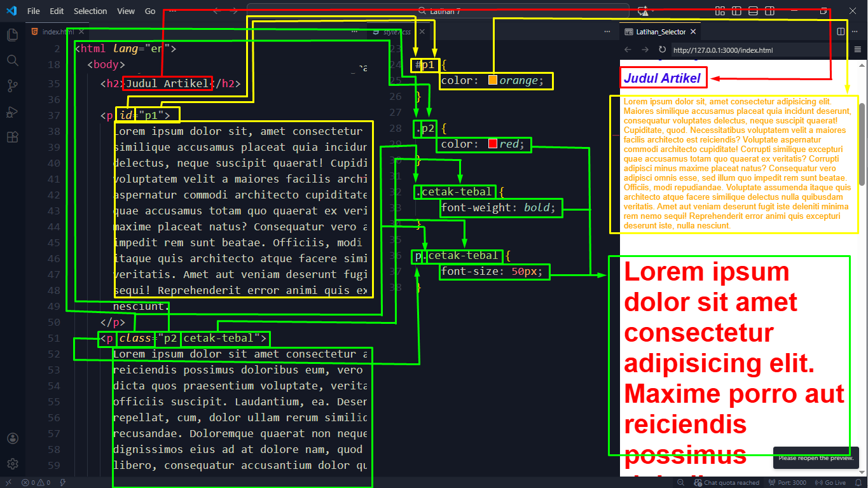This screenshot has height=488, width=868.
Task: Open the Explorer view in activity bar
Action: tap(12, 35)
